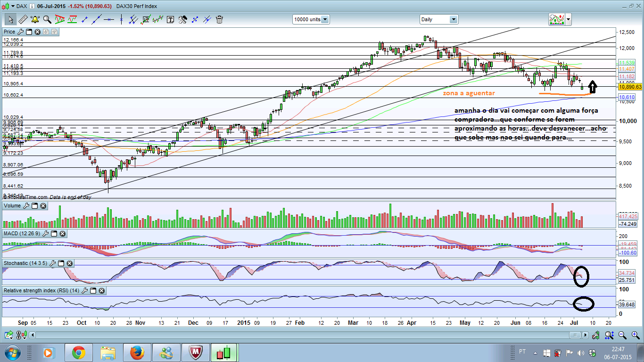Image resolution: width=644 pixels, height=362 pixels.
Task: Choose the vertical line drawing tool
Action: [x=121, y=20]
